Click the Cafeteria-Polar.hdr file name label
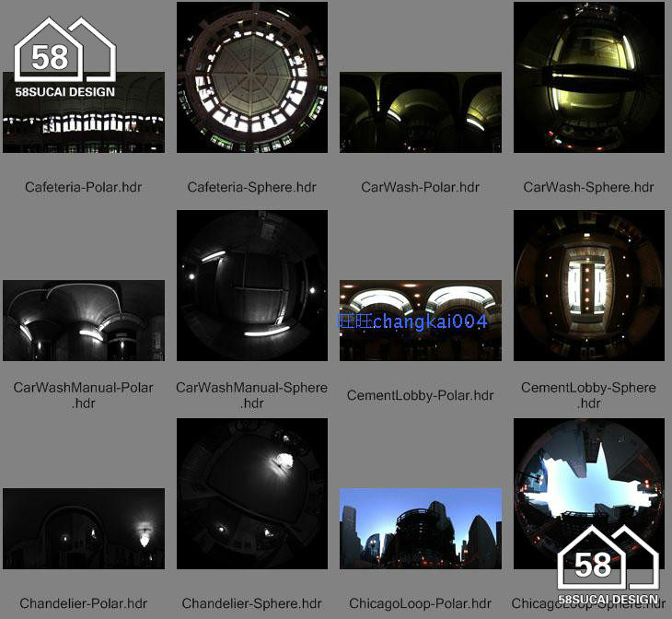The image size is (672, 619). [x=84, y=187]
